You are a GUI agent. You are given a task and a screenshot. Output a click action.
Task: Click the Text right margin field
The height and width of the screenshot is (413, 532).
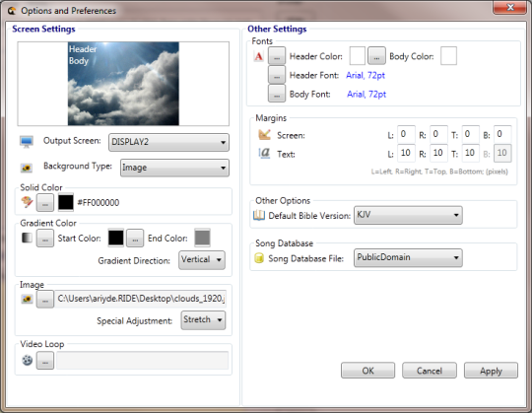coord(438,153)
